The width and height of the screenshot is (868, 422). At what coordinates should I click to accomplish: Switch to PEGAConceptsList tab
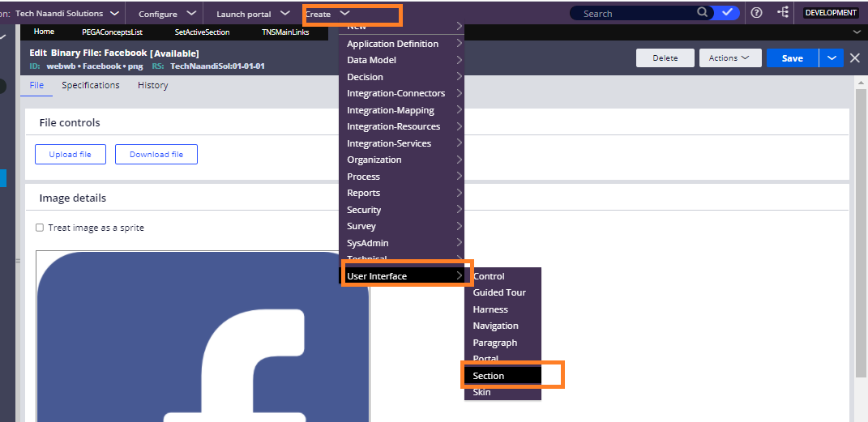[113, 32]
